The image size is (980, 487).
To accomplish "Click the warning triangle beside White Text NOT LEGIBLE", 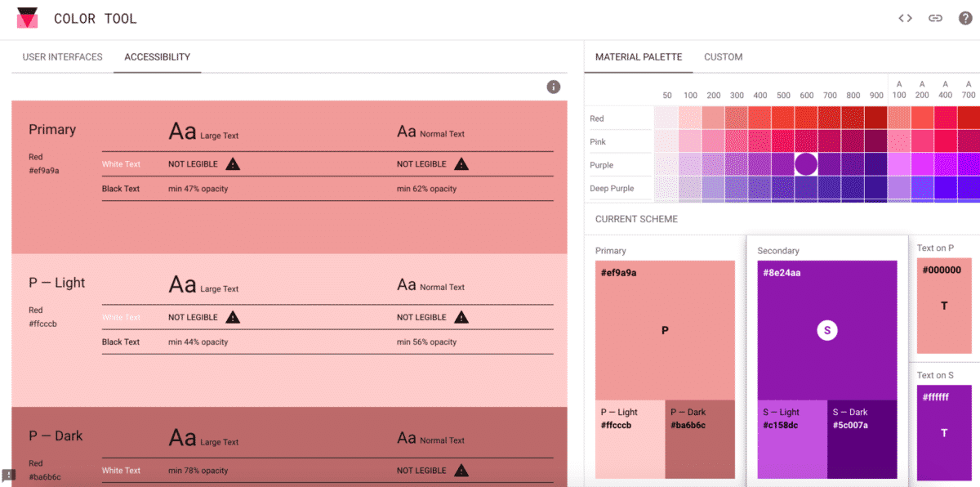I will [232, 163].
